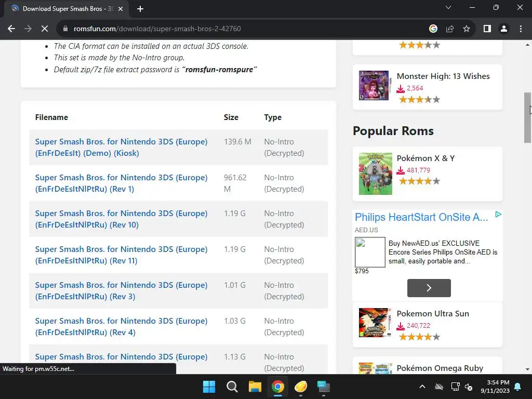Viewport: 532px width, 399px height.
Task: Click the address bar URL
Action: pyautogui.click(x=157, y=29)
